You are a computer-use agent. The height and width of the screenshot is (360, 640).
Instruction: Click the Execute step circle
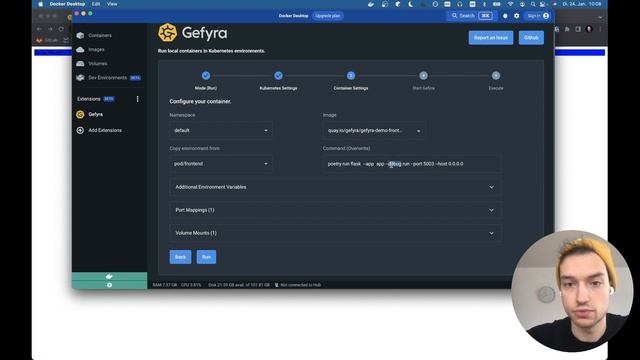click(x=496, y=76)
